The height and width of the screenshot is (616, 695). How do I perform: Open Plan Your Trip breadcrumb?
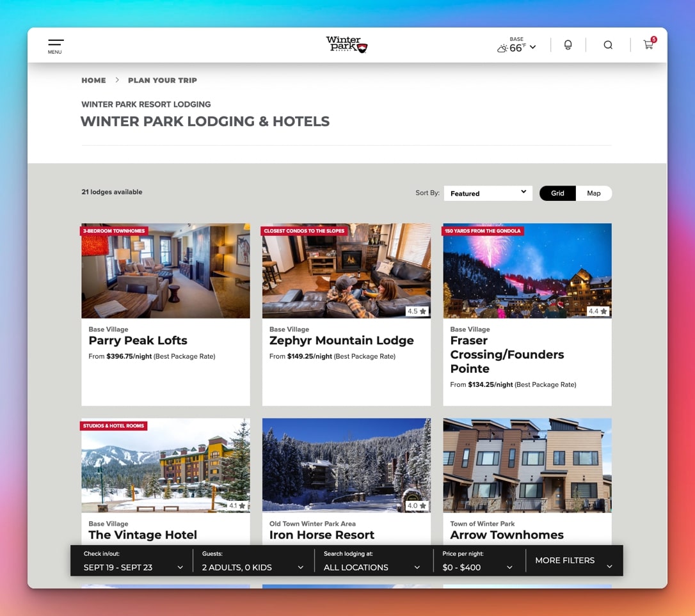[x=163, y=81]
